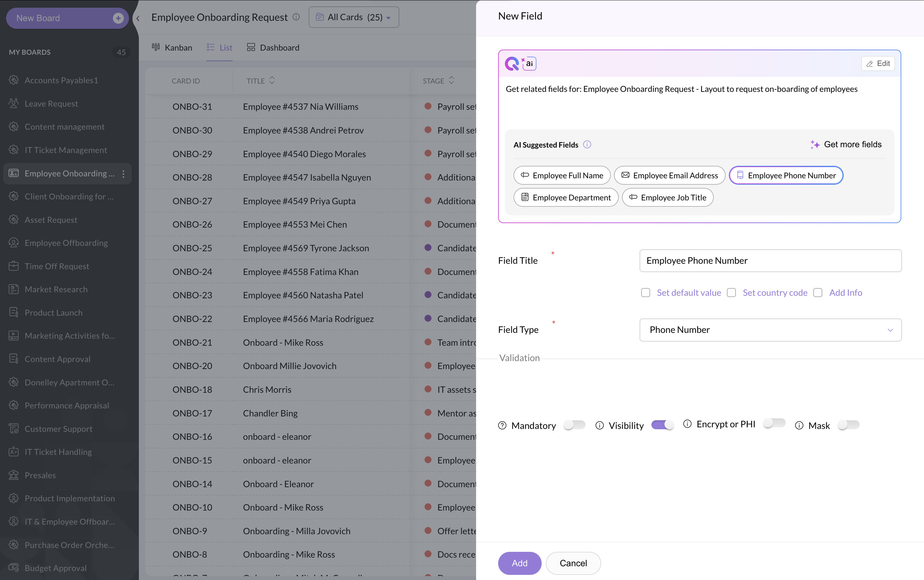Expand the All Cards (25) dropdown
The image size is (924, 580).
point(354,17)
